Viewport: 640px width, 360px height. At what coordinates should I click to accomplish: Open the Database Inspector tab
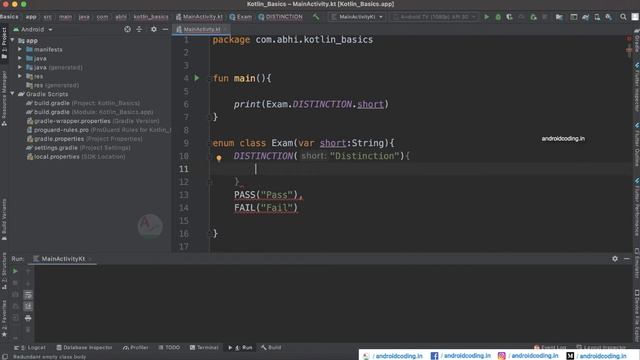pyautogui.click(x=84, y=348)
